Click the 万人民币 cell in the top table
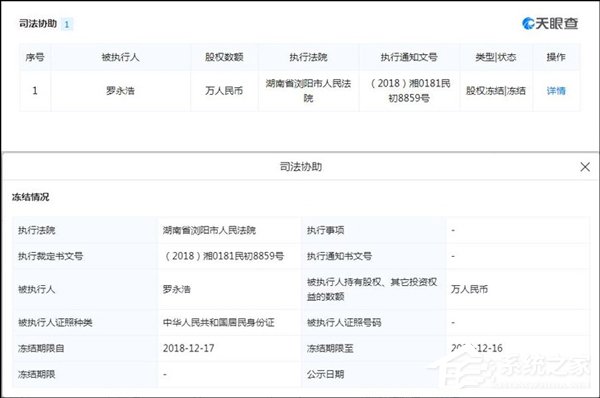This screenshot has width=600, height=398. coord(224,91)
